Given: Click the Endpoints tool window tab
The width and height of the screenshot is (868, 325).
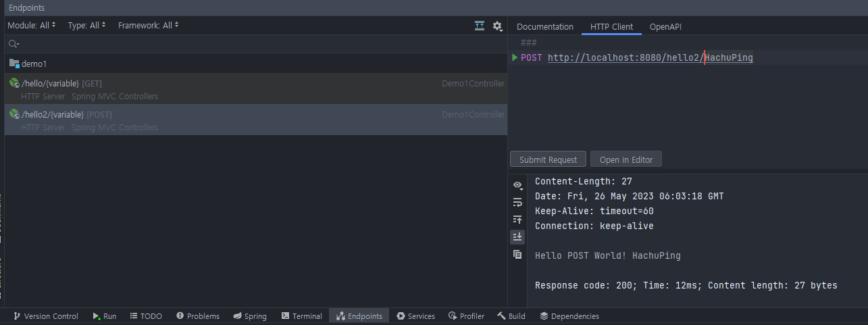Looking at the screenshot, I should 359,316.
